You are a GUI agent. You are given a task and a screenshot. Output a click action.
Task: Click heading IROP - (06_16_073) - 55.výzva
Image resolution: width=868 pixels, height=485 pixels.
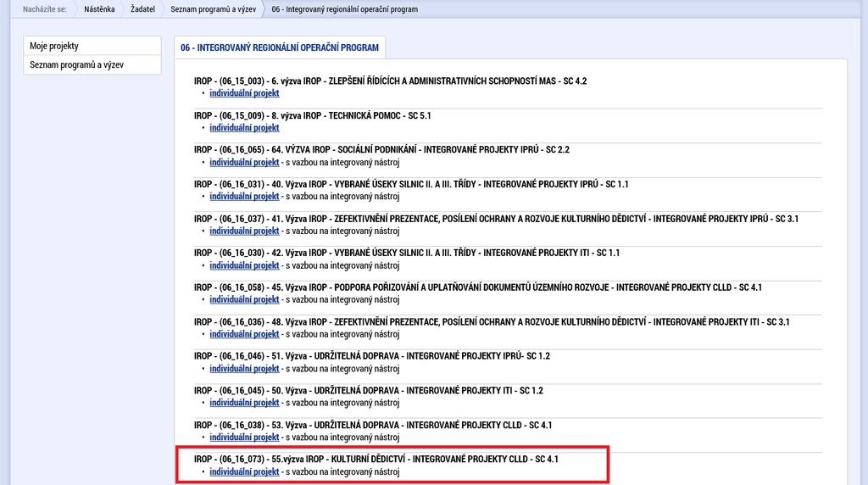click(376, 459)
